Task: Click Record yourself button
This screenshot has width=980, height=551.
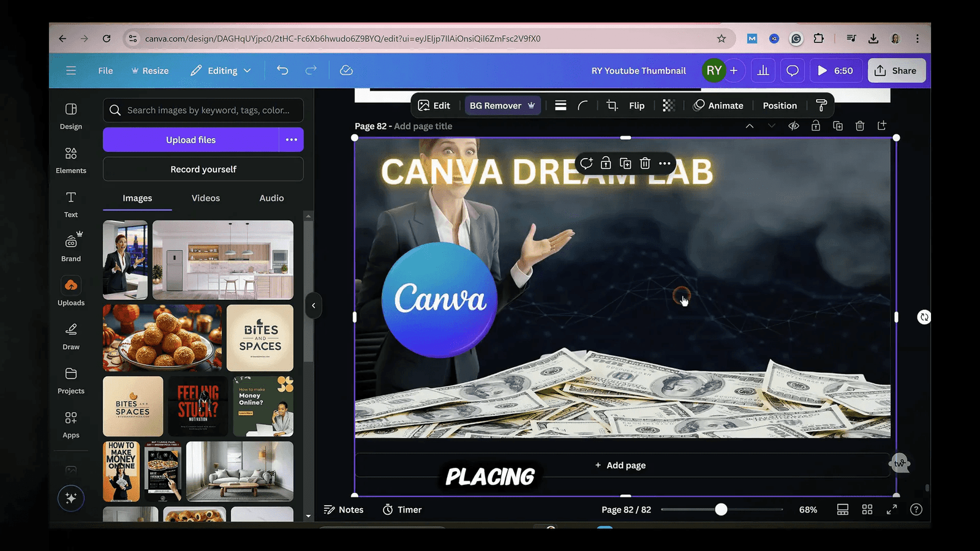Action: tap(203, 169)
